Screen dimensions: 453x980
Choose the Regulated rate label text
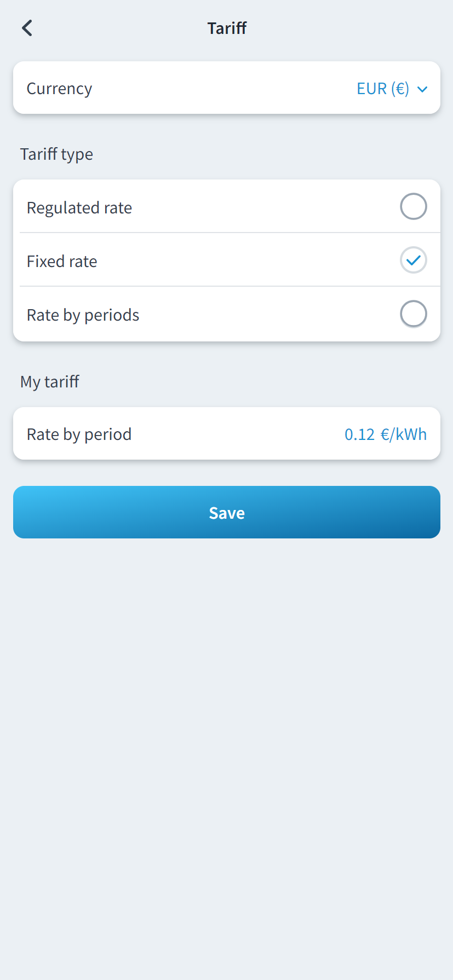tap(79, 208)
